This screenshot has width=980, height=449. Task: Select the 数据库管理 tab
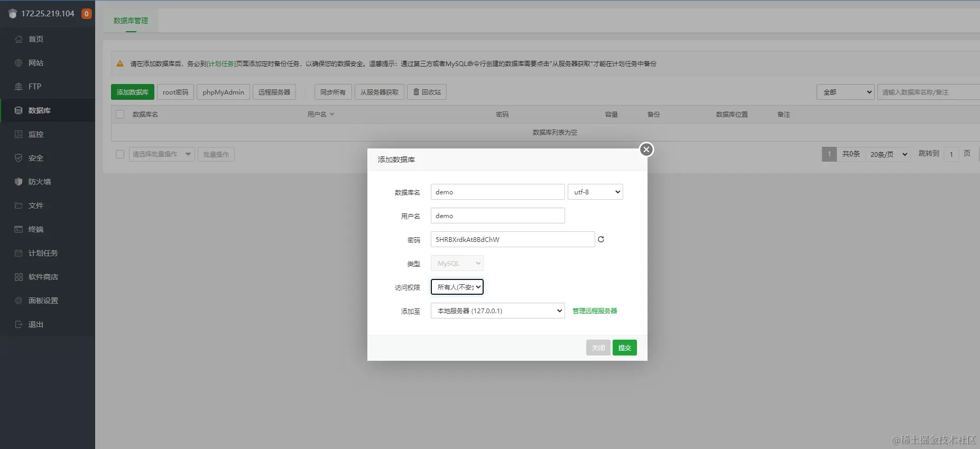131,21
